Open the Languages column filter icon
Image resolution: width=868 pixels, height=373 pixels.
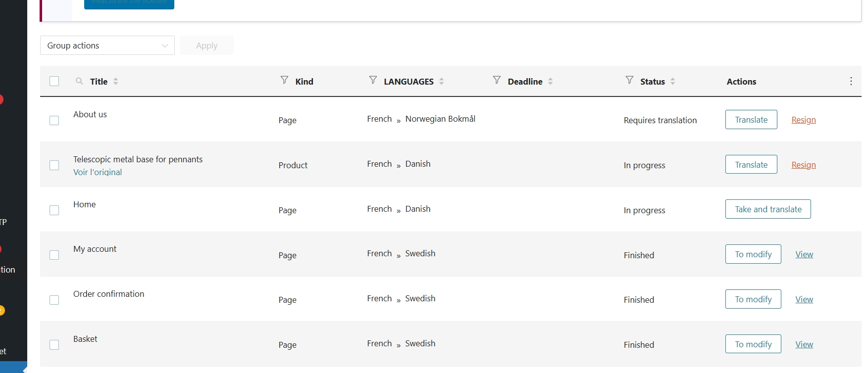coord(373,80)
